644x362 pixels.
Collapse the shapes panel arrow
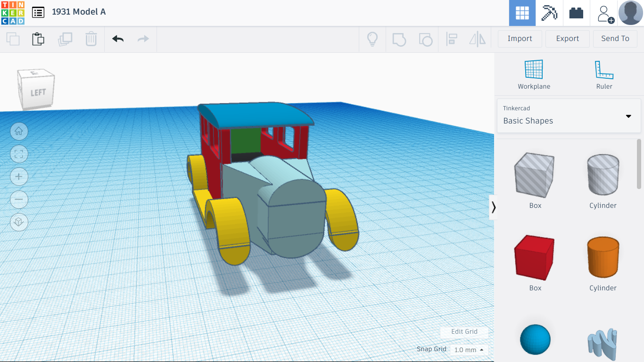[x=493, y=207]
